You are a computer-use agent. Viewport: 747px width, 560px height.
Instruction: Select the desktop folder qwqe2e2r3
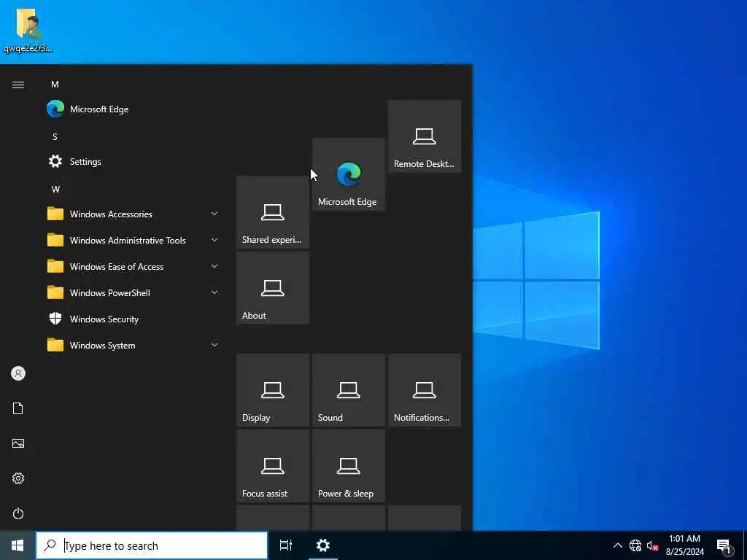pyautogui.click(x=28, y=31)
